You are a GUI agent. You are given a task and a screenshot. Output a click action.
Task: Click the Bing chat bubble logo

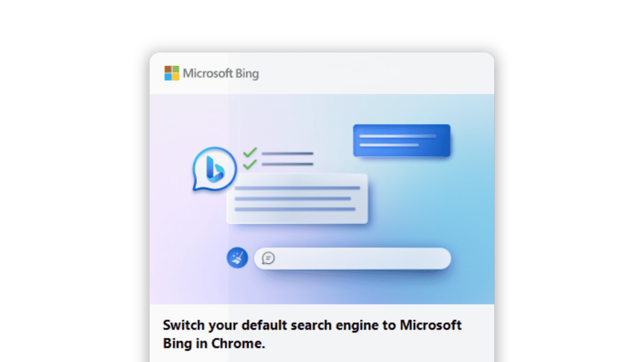coord(214,169)
